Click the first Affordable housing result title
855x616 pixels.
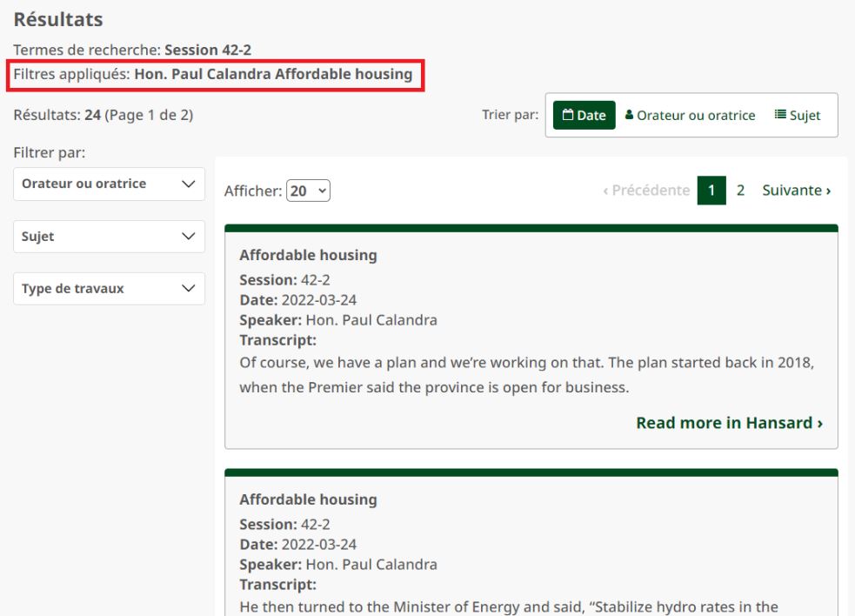pos(308,255)
